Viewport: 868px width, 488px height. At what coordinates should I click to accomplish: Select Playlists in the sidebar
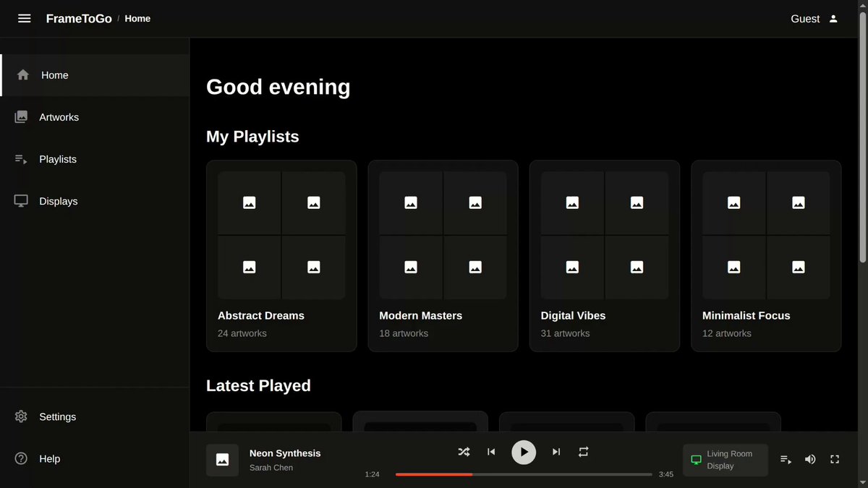[95, 159]
